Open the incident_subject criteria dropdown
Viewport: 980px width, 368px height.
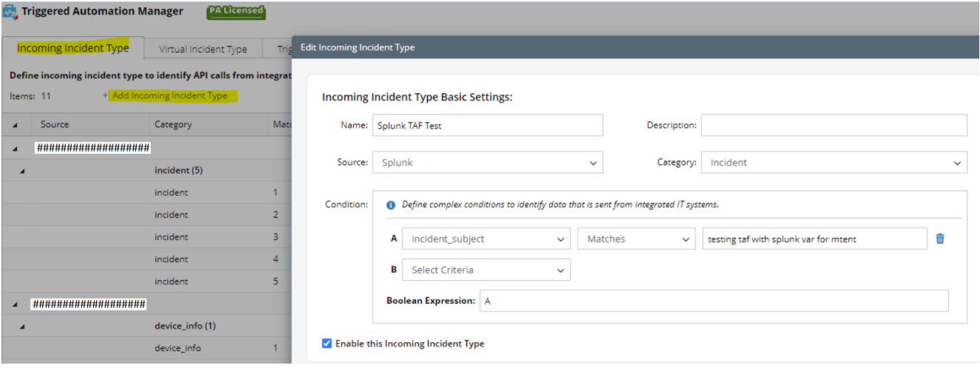click(486, 239)
